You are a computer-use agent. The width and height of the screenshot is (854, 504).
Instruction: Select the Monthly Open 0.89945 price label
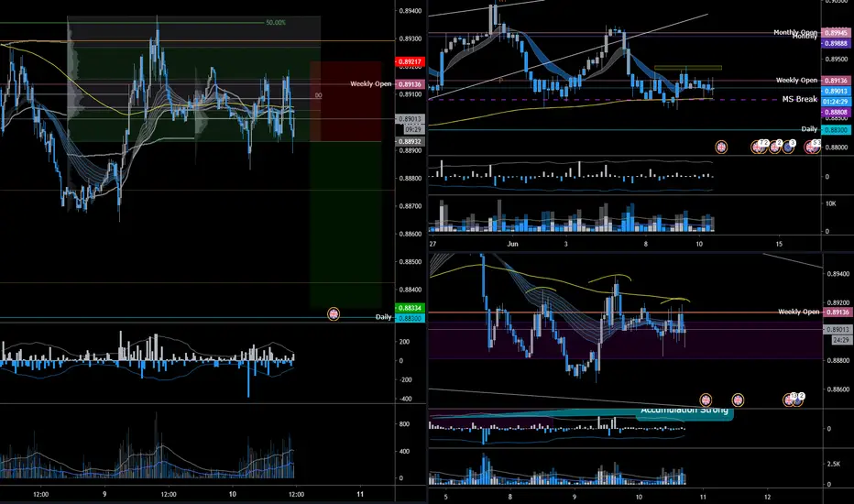pos(835,33)
